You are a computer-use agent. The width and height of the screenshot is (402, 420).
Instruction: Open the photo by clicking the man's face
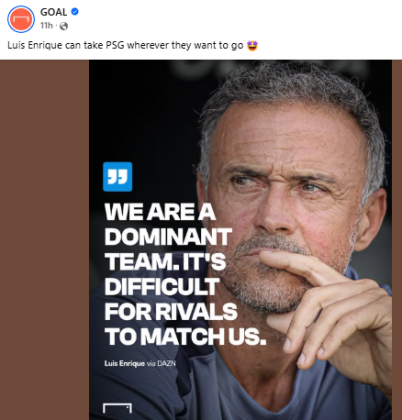283,200
